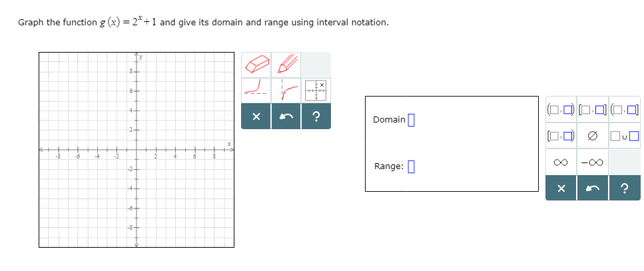Insert the union symbol template
This screenshot has height=271, width=644.
click(x=625, y=135)
